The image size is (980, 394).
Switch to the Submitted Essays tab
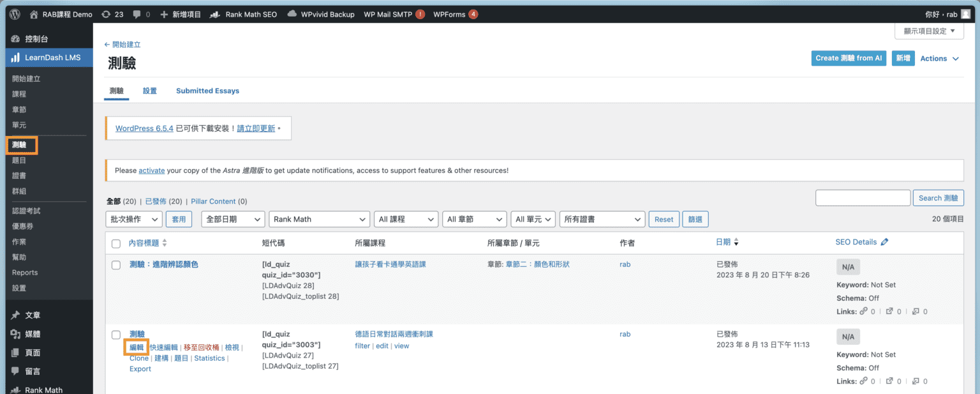(x=207, y=91)
